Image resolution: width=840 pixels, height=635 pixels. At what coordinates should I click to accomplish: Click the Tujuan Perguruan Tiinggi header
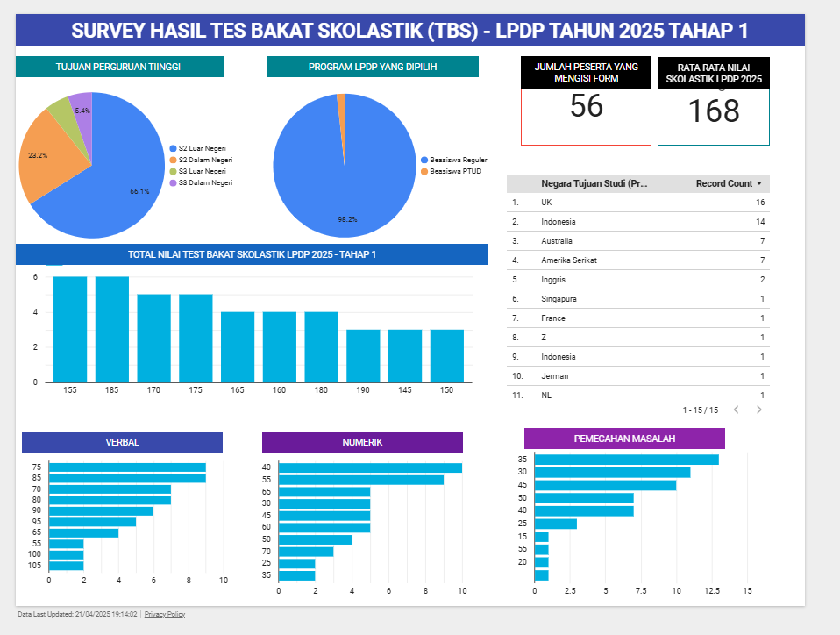coord(120,67)
